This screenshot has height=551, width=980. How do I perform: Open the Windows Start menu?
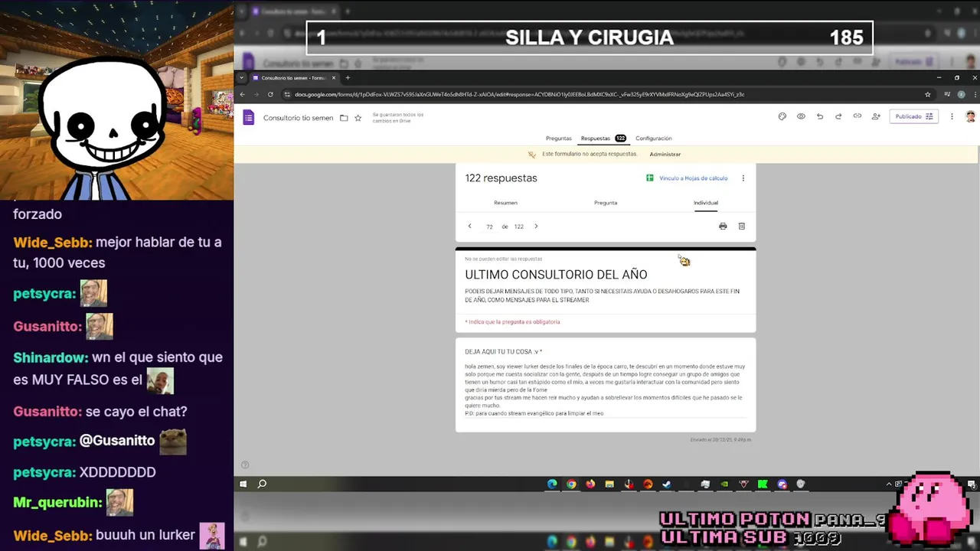243,484
